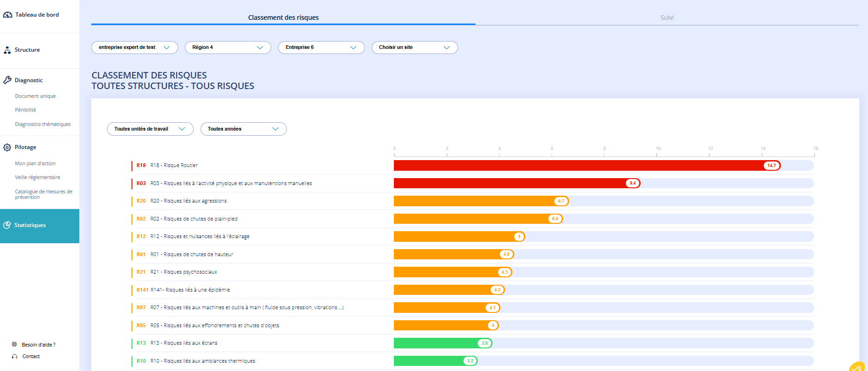This screenshot has height=371, width=868.
Task: Open the entreprise expert de test dropdown
Action: (135, 48)
